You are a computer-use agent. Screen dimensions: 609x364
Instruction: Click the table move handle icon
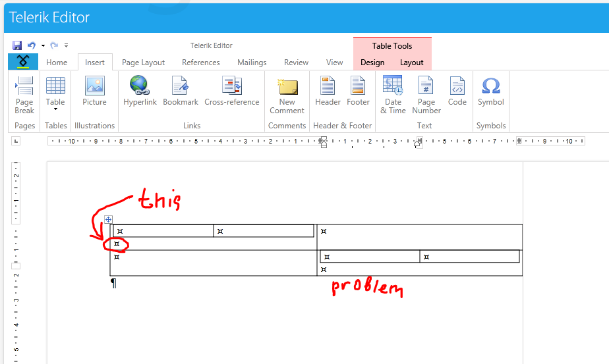[x=108, y=220]
